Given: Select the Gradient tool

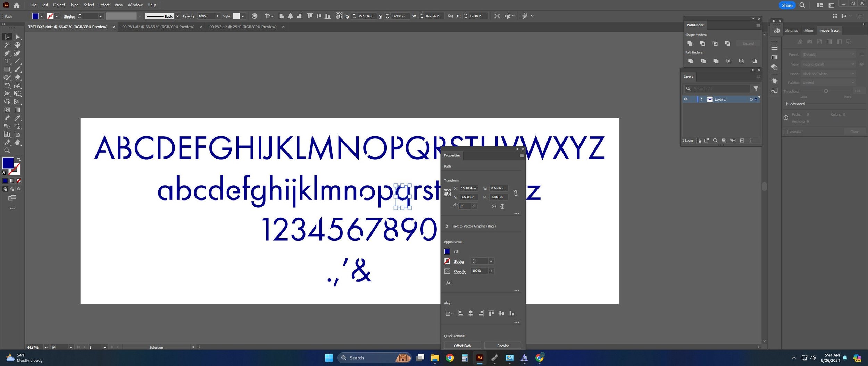Looking at the screenshot, I should 17,110.
